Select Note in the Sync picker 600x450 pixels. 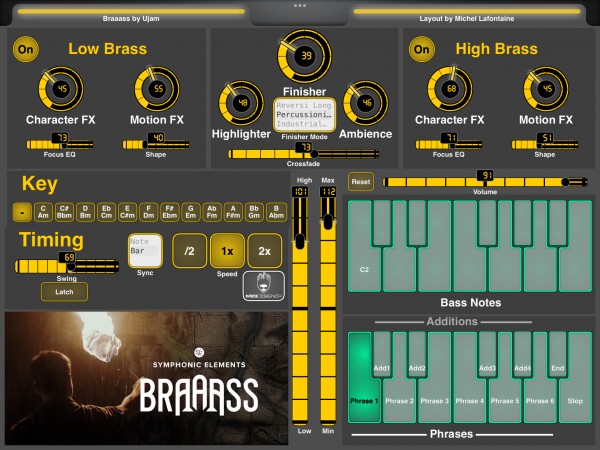pos(139,241)
